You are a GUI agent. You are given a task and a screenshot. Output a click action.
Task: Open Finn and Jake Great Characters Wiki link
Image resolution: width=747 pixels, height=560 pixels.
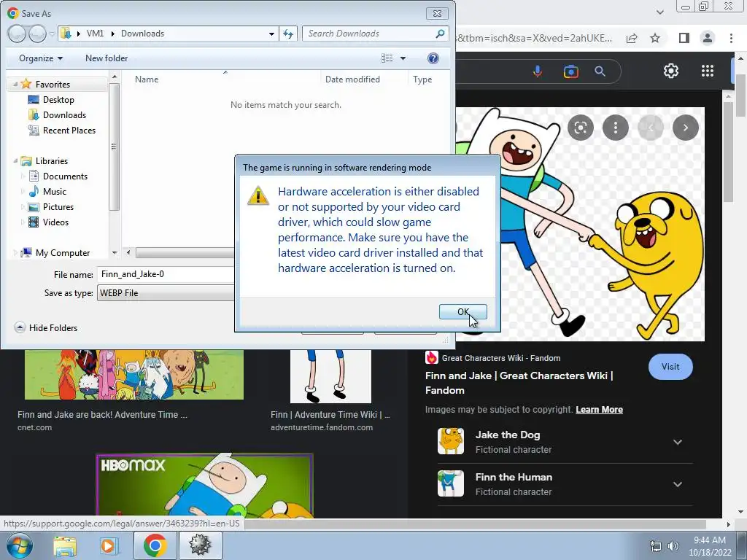[x=519, y=383]
